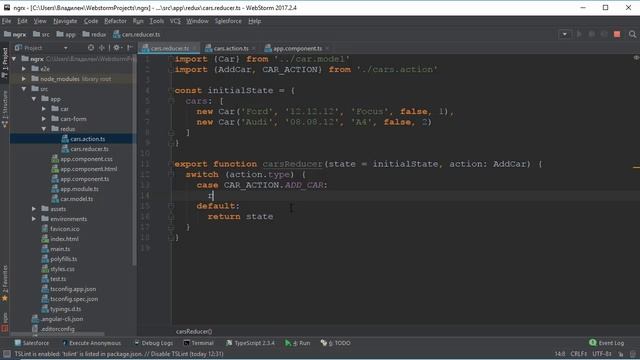Viewport: 640px width, 360px height.
Task: Click Collapse All icon in Project panel
Action: tap(102, 48)
